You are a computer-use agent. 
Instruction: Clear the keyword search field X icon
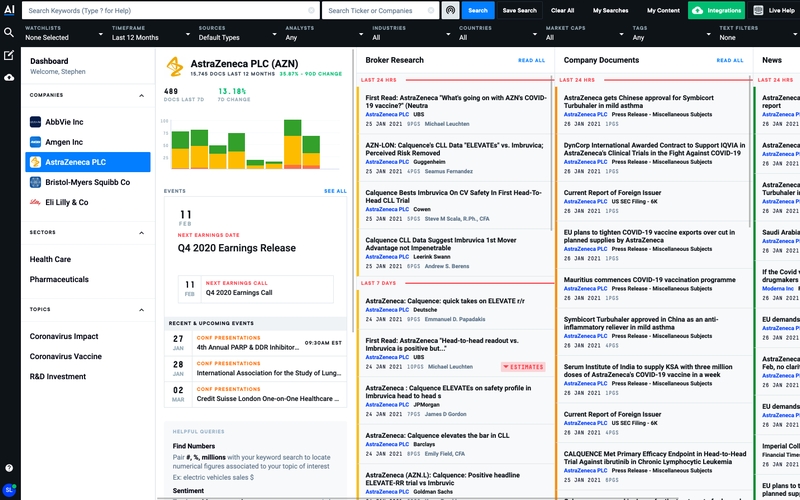(311, 10)
